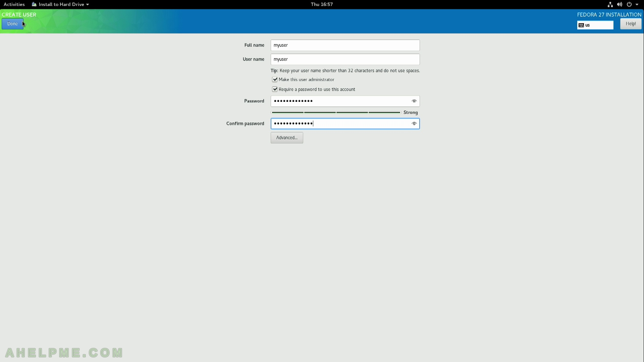644x362 pixels.
Task: Focus the Password field
Action: [345, 101]
